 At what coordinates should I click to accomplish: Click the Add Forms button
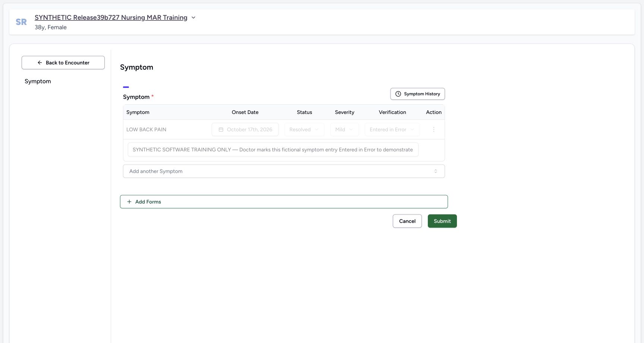click(284, 202)
